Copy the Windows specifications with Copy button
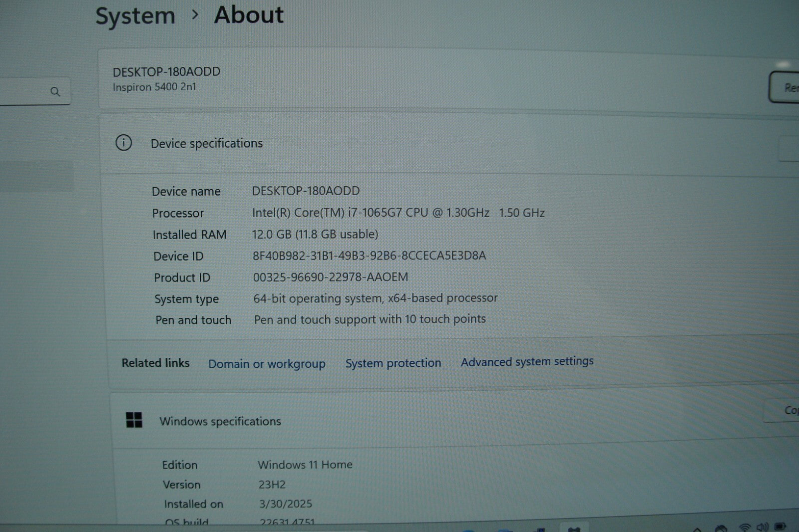 [x=788, y=410]
